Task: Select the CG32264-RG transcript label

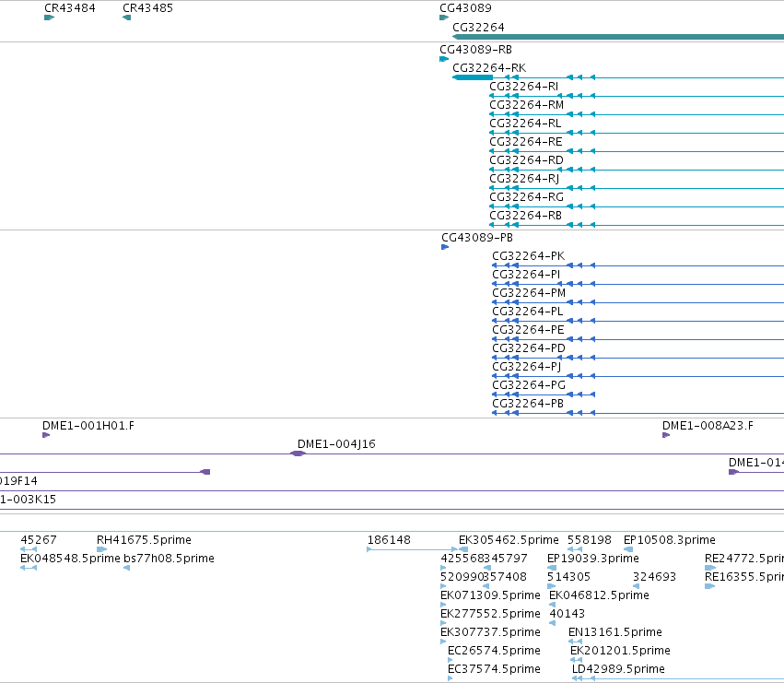Action: click(x=526, y=197)
